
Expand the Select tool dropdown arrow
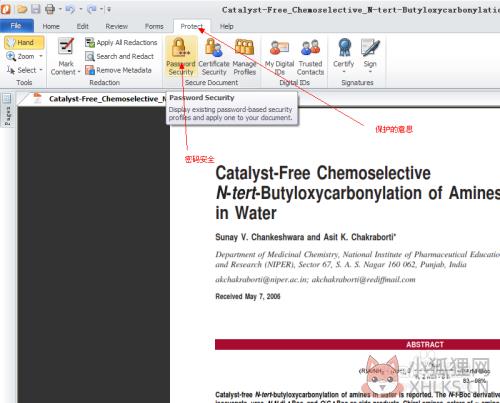pyautogui.click(x=41, y=70)
